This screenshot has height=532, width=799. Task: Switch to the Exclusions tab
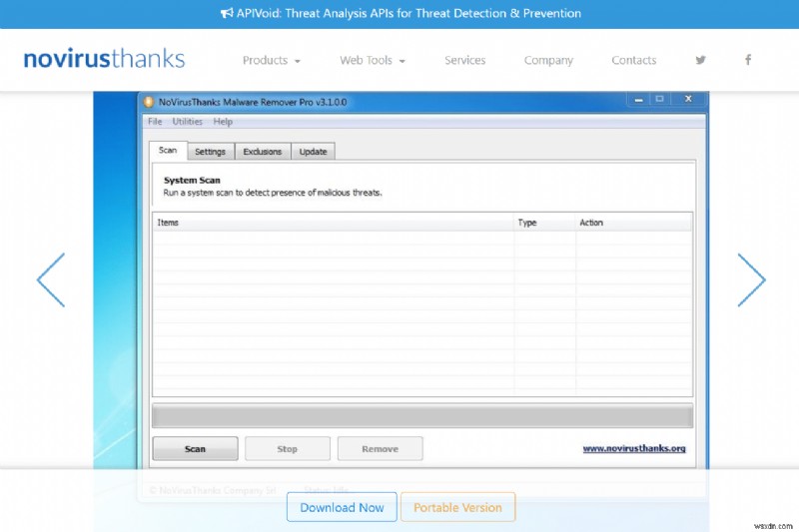[262, 152]
